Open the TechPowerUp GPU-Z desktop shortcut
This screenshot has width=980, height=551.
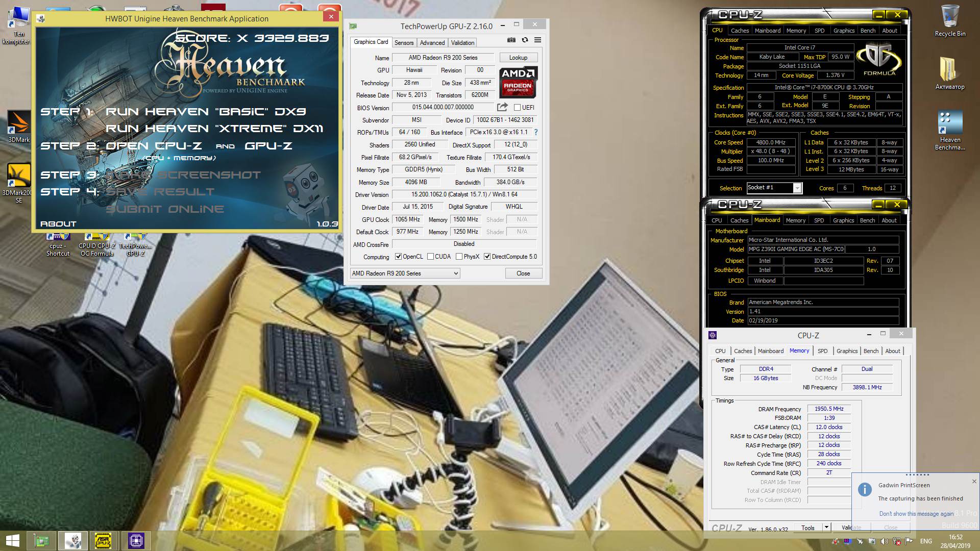pyautogui.click(x=135, y=246)
